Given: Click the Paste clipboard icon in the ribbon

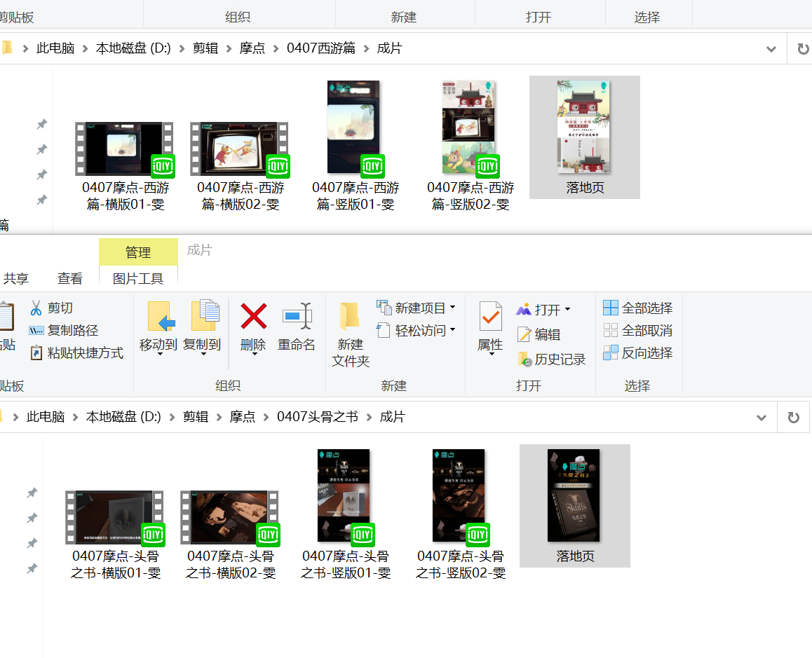Looking at the screenshot, I should point(6,317).
